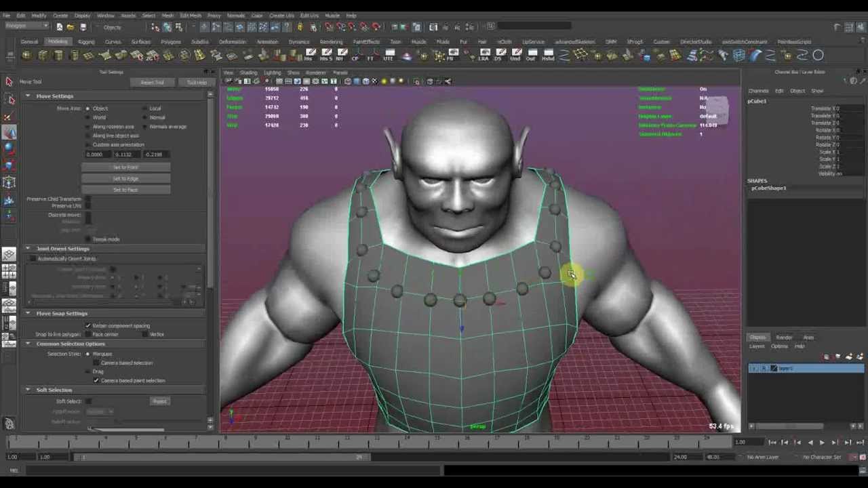Click the polygon cube shelf icon

43,56
